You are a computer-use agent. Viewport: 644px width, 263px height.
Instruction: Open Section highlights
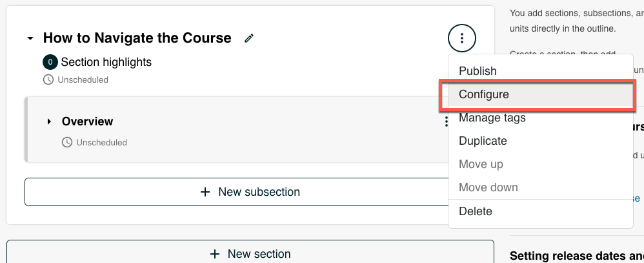tap(106, 63)
